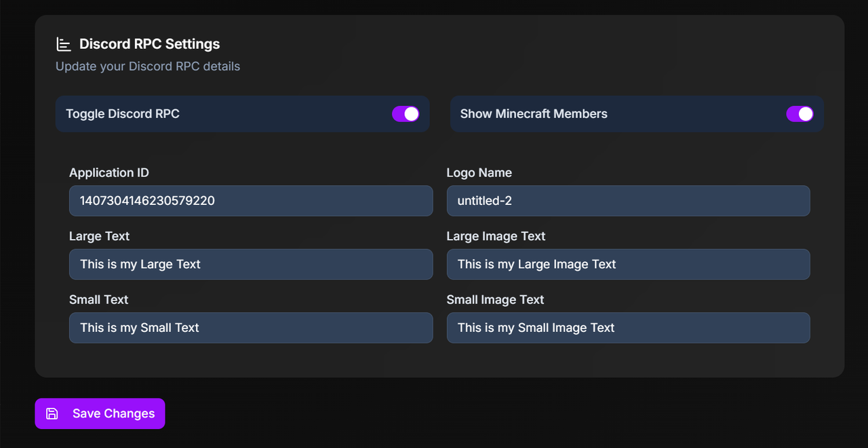Click the Logo Name label
Screen dimensions: 868x448
pyautogui.click(x=479, y=172)
